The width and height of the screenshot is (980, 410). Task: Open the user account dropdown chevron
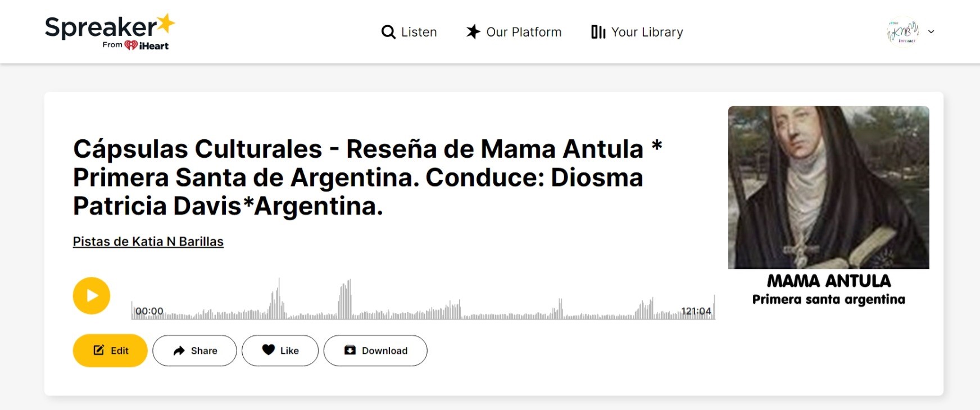[931, 32]
